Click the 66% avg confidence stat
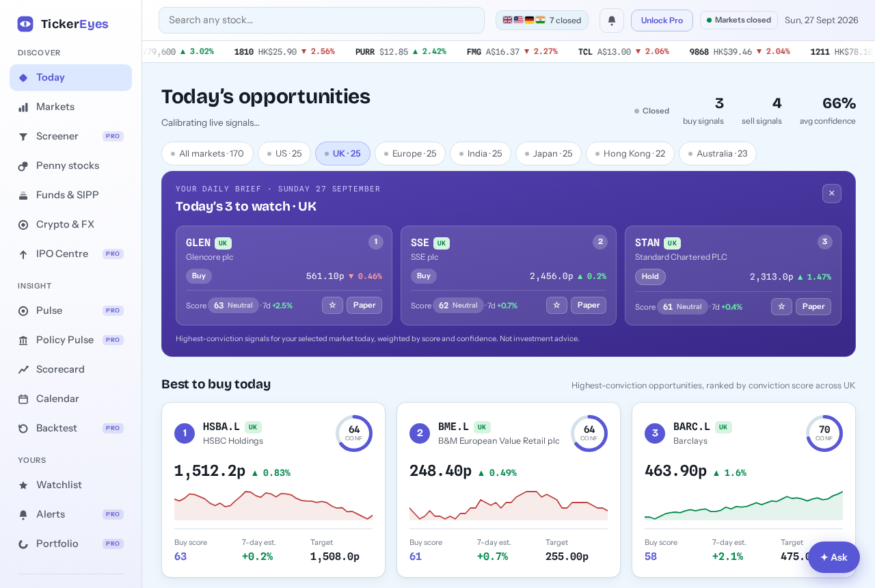 [828, 111]
